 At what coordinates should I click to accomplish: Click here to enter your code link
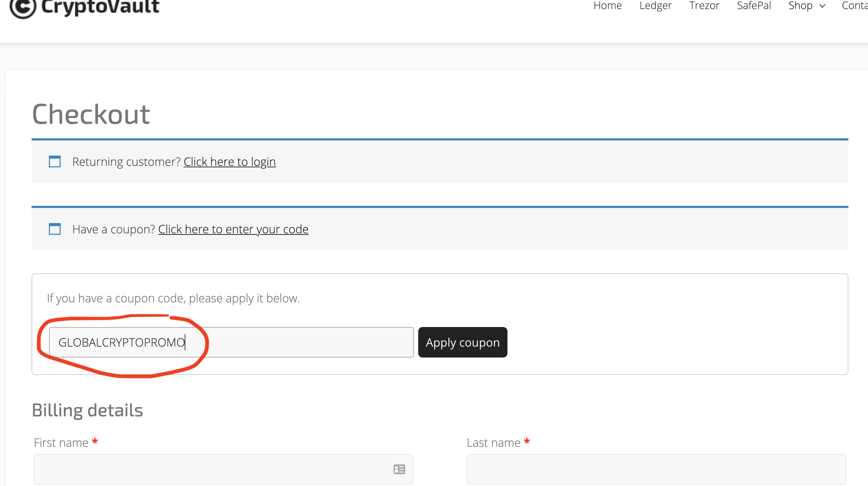(x=233, y=228)
